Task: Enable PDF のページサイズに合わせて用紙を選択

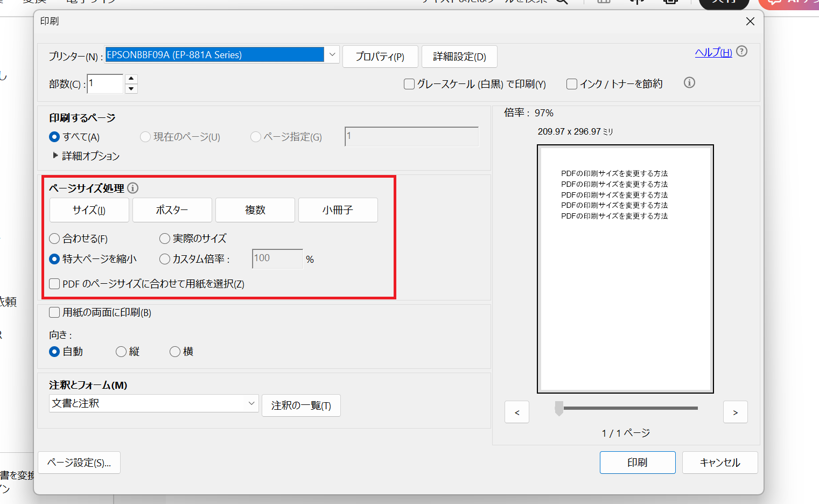Action: pos(54,284)
